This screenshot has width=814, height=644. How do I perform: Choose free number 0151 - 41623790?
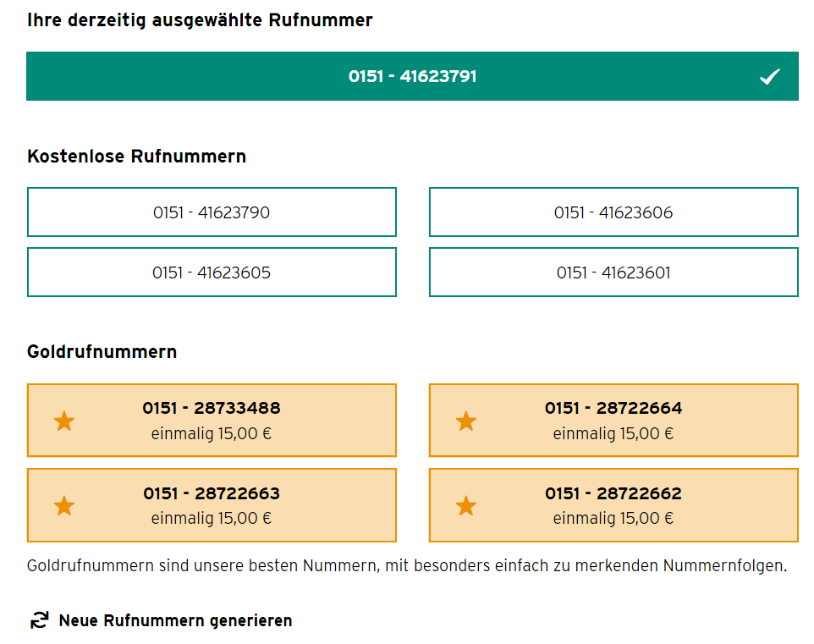pos(212,212)
